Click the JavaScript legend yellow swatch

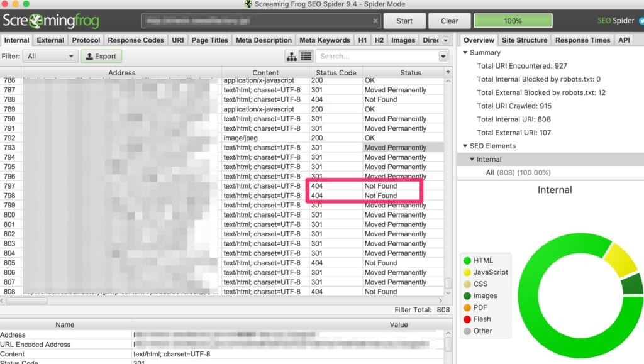click(x=467, y=272)
